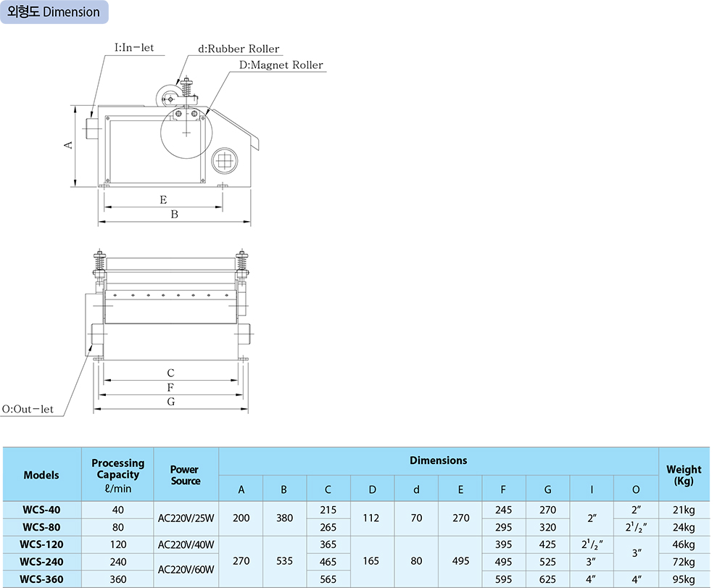This screenshot has width=725, height=588.
Task: Click the dimension G label in front view
Action: click(170, 402)
